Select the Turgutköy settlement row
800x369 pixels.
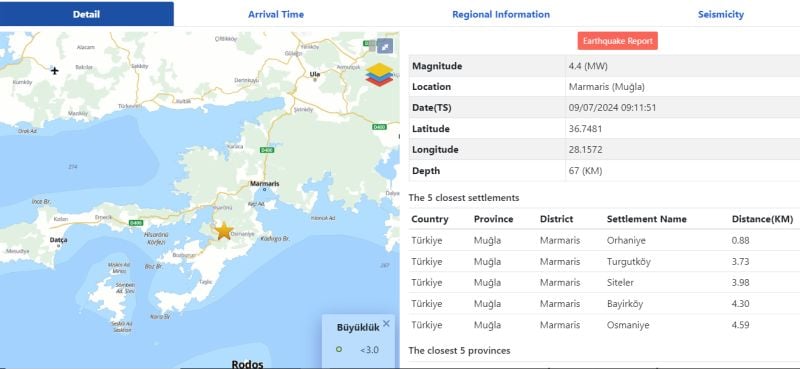[604, 261]
